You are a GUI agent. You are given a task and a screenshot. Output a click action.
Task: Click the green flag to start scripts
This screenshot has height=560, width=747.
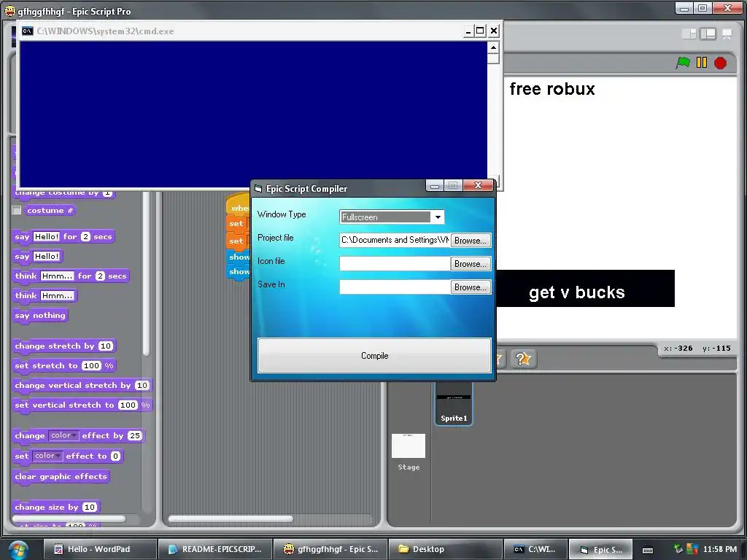(x=683, y=63)
